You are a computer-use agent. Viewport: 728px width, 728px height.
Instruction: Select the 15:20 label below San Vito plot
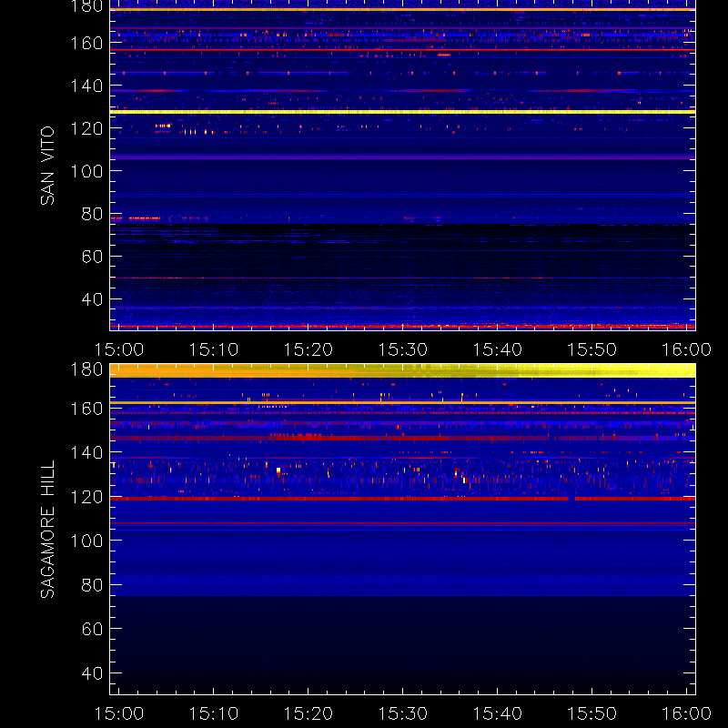[x=308, y=349]
